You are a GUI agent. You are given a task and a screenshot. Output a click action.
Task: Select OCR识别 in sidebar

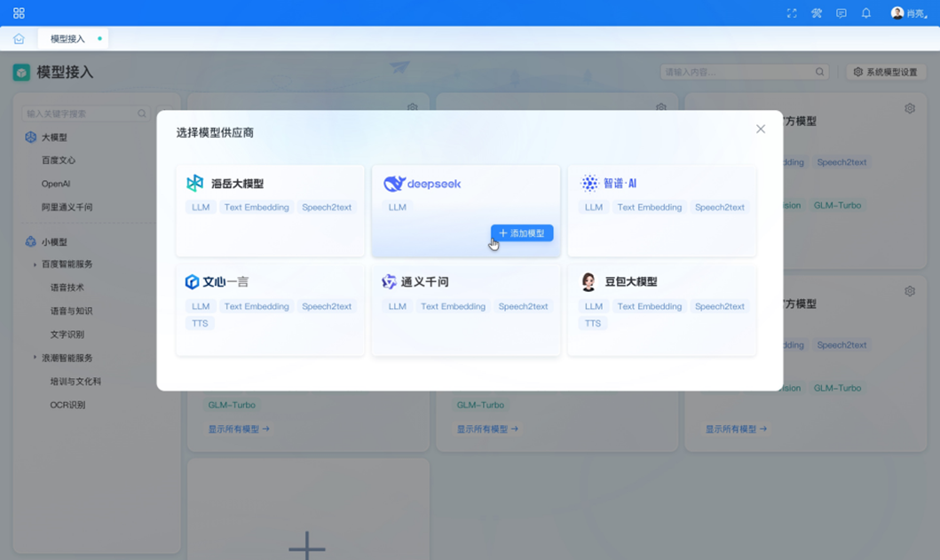click(x=67, y=405)
